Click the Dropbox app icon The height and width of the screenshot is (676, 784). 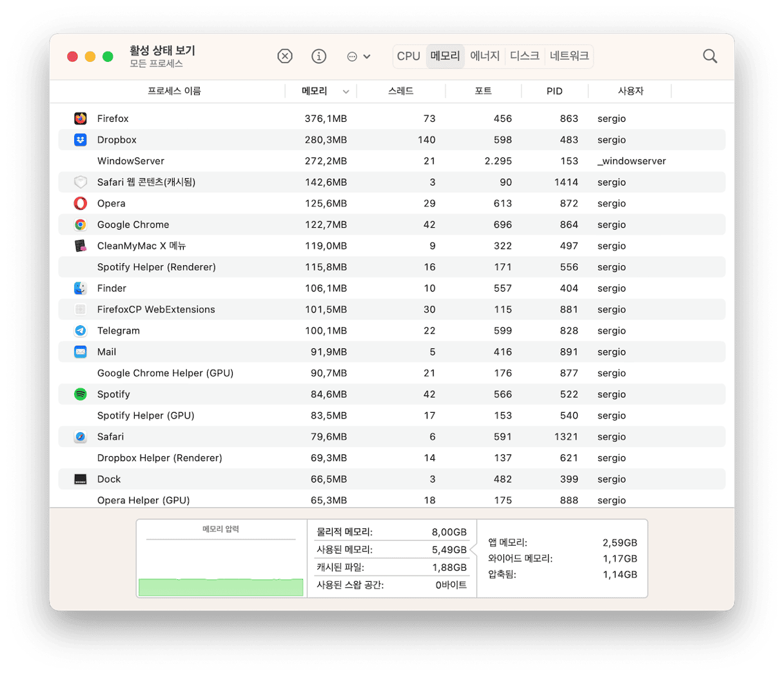(80, 139)
